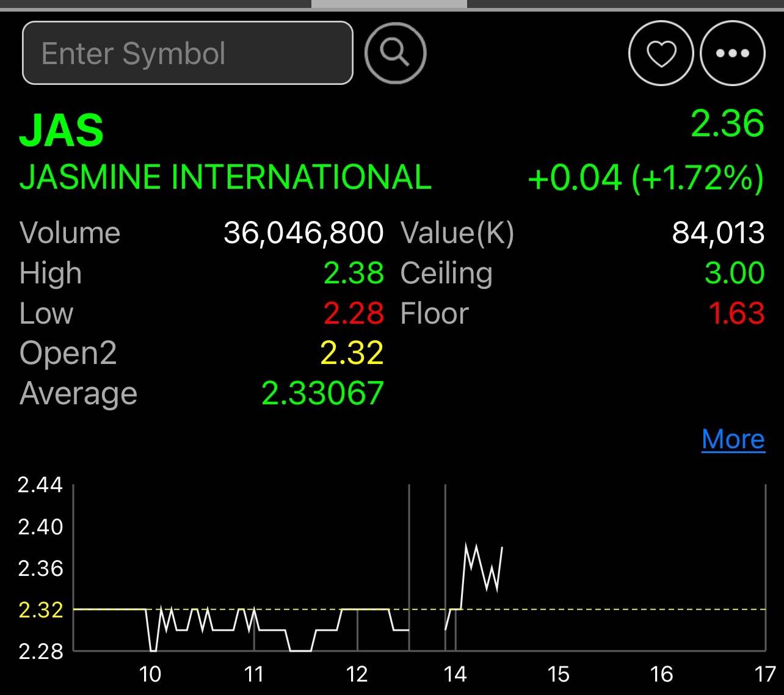This screenshot has width=784, height=695.
Task: Tap the High price 2.38
Action: tap(354, 273)
